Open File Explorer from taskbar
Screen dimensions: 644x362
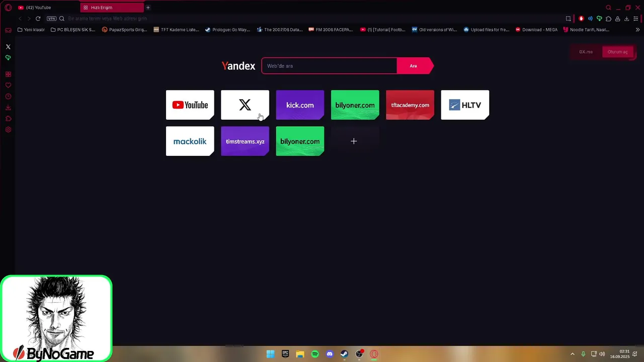point(300,354)
